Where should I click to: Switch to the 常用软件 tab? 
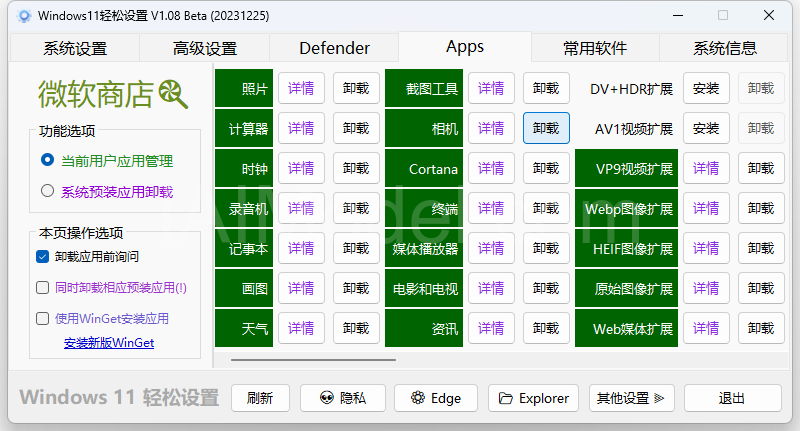point(595,48)
